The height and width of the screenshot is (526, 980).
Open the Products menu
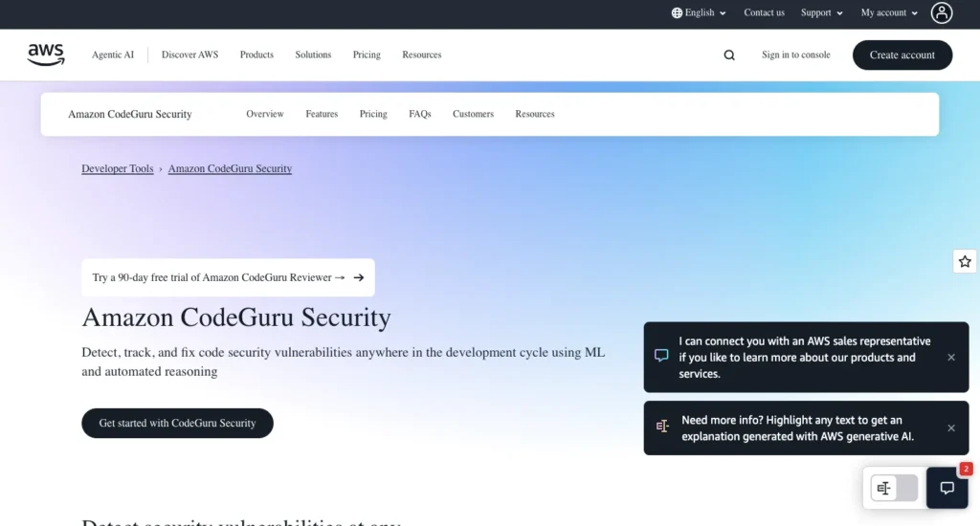click(x=256, y=55)
